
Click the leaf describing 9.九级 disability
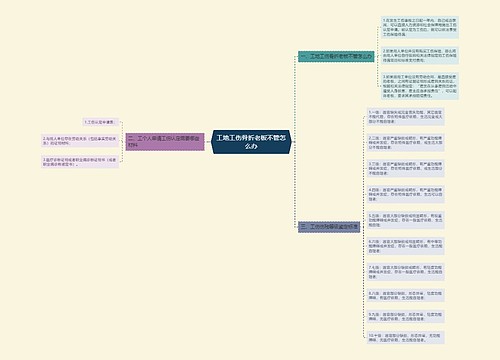(406, 316)
